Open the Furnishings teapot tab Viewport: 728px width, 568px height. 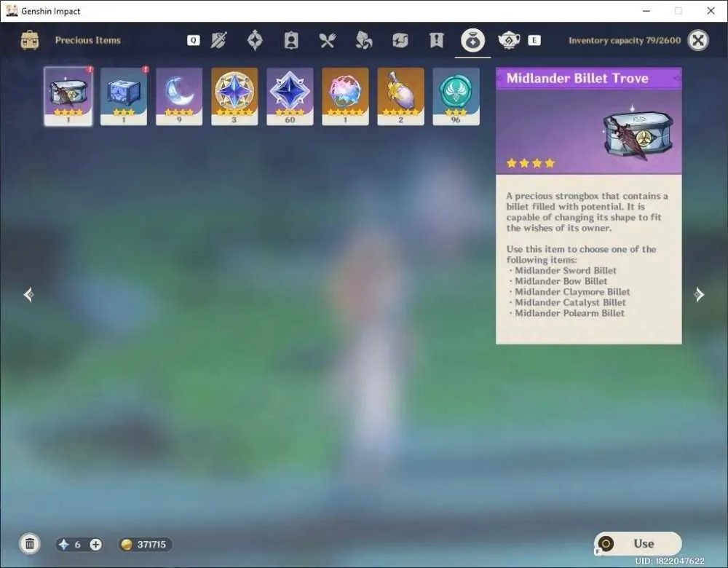(509, 40)
